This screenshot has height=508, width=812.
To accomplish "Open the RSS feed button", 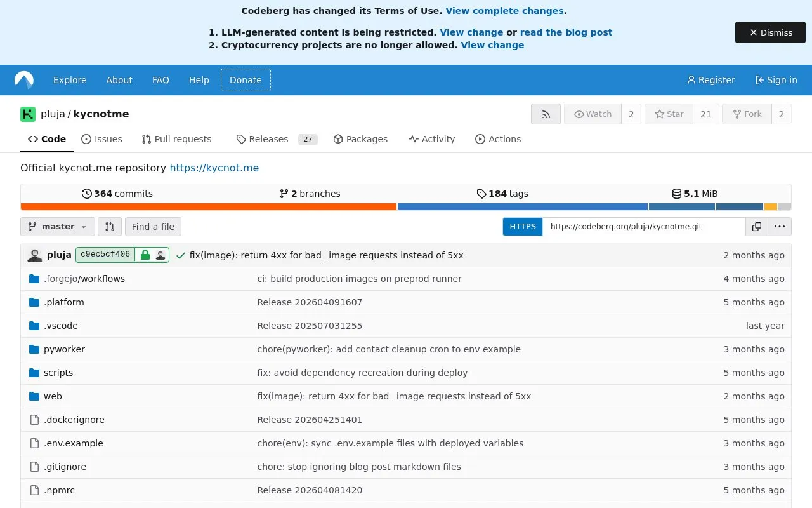I will point(546,114).
